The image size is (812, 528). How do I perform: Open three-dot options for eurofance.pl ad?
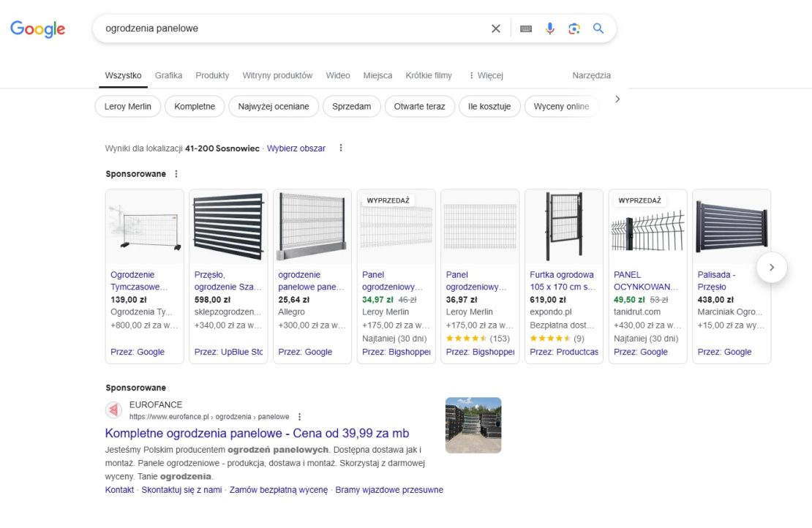pyautogui.click(x=299, y=417)
